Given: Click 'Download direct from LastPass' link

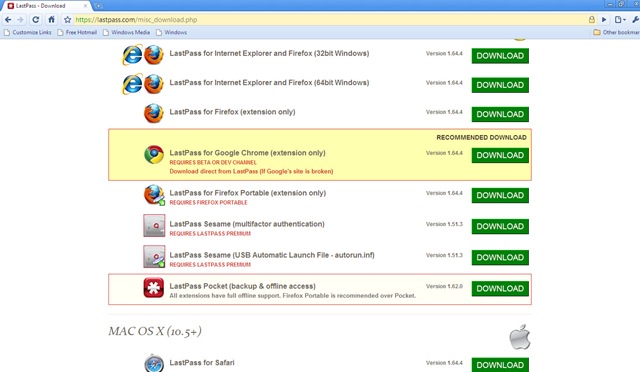Looking at the screenshot, I should tap(251, 172).
